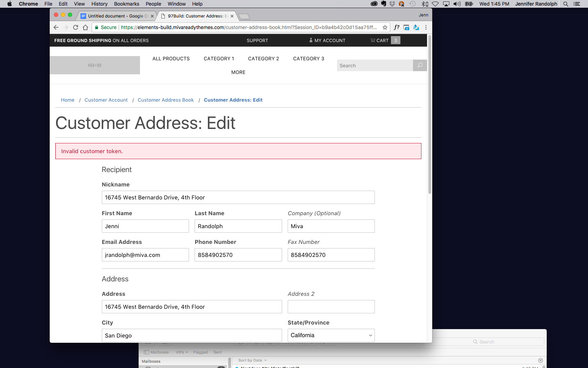Open the History menu
The height and width of the screenshot is (368, 588).
(x=99, y=4)
